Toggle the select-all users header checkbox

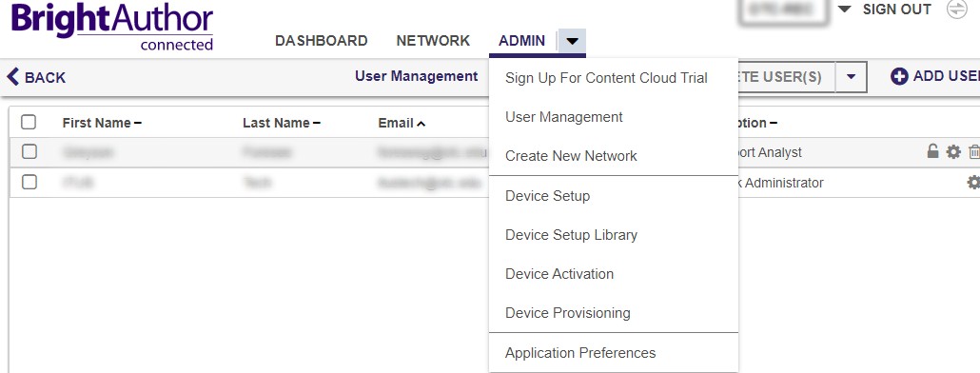pos(29,122)
